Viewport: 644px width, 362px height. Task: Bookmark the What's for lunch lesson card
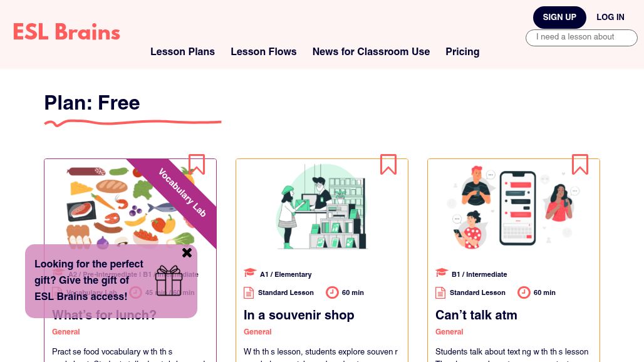(x=197, y=164)
